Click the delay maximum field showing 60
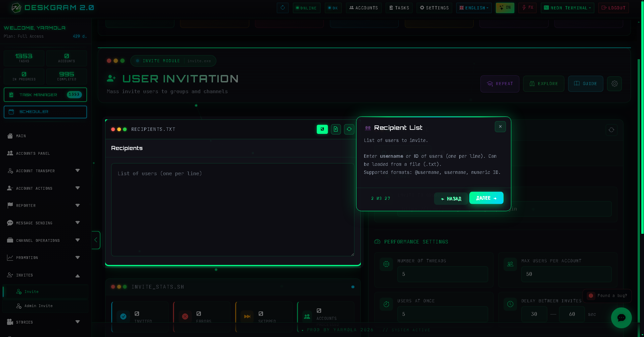This screenshot has height=337, width=644. tap(572, 314)
